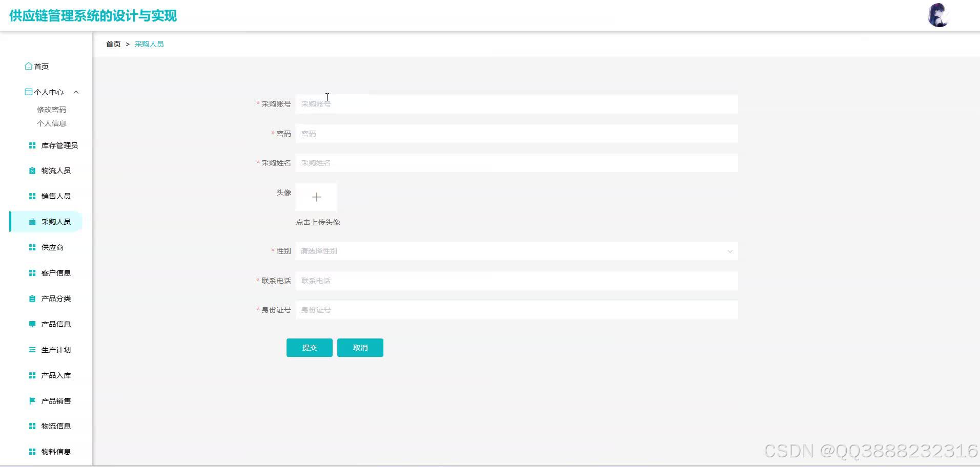The width and height of the screenshot is (980, 467).
Task: Open 修改密码 submenu item
Action: (51, 110)
